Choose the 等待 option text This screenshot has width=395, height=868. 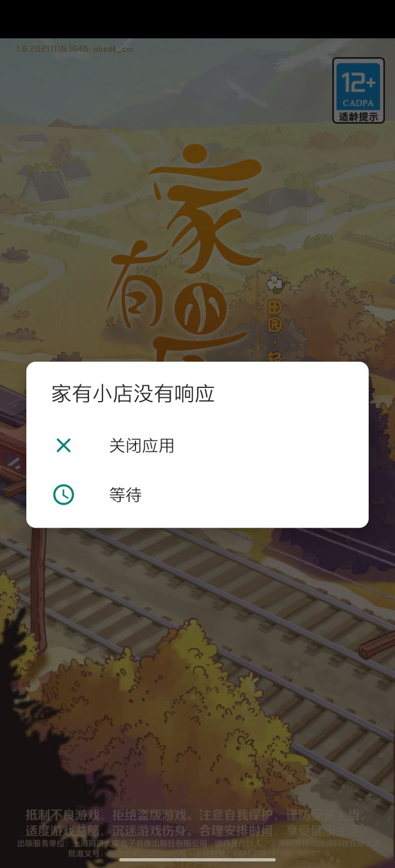point(125,495)
